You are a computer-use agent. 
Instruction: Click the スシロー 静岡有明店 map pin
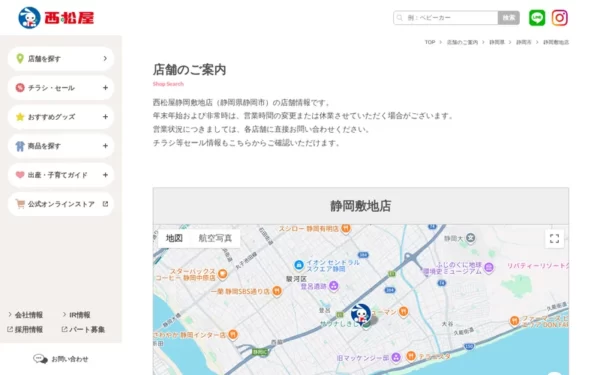(x=346, y=228)
